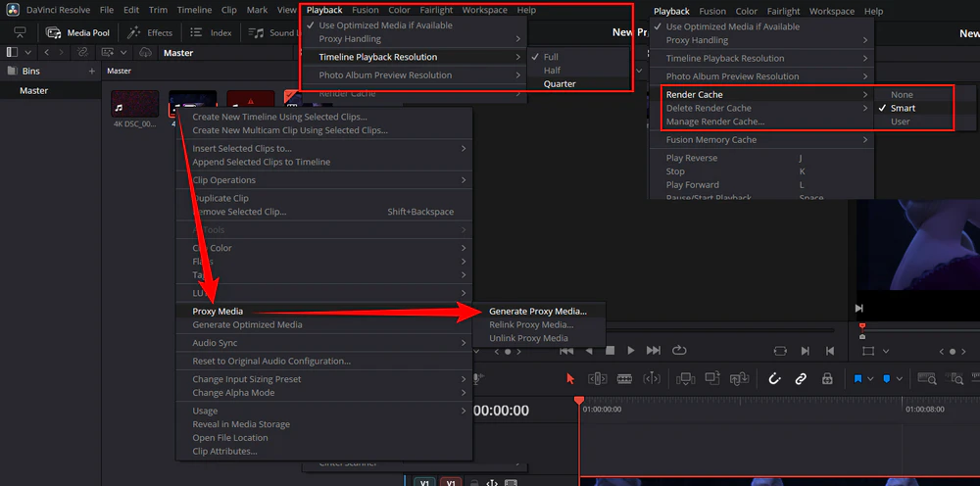This screenshot has width=980, height=486.
Task: Expand the Clip Operations submenu
Action: (464, 180)
